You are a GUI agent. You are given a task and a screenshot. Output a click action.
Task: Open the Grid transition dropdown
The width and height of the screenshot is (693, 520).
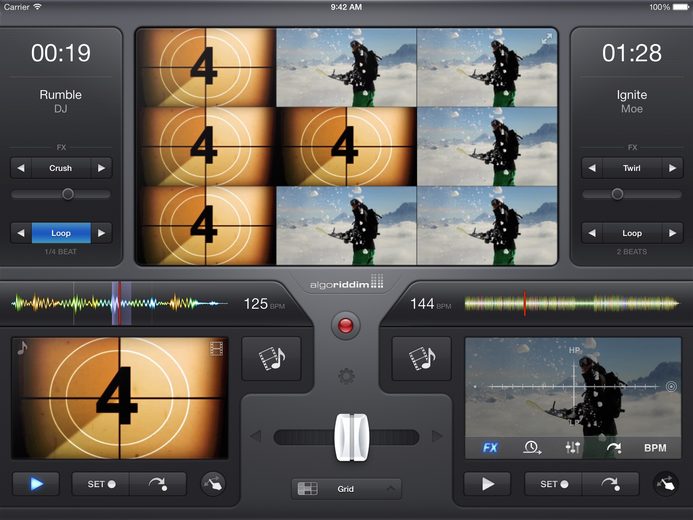click(x=346, y=489)
